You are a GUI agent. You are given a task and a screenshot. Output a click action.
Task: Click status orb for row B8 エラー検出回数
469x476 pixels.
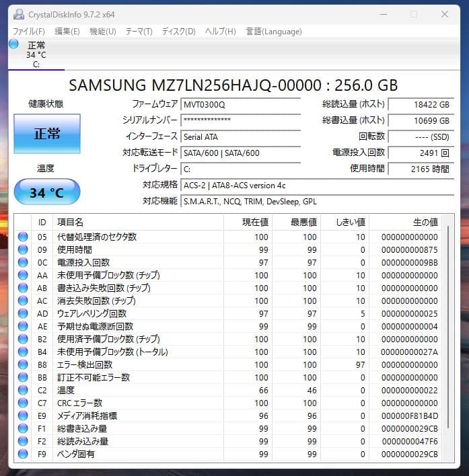[23, 364]
